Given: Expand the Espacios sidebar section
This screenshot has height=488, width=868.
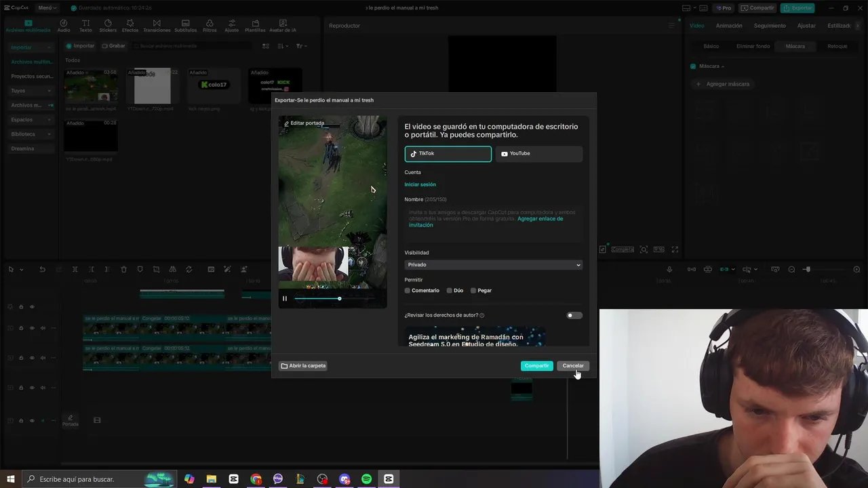Looking at the screenshot, I should (31, 120).
